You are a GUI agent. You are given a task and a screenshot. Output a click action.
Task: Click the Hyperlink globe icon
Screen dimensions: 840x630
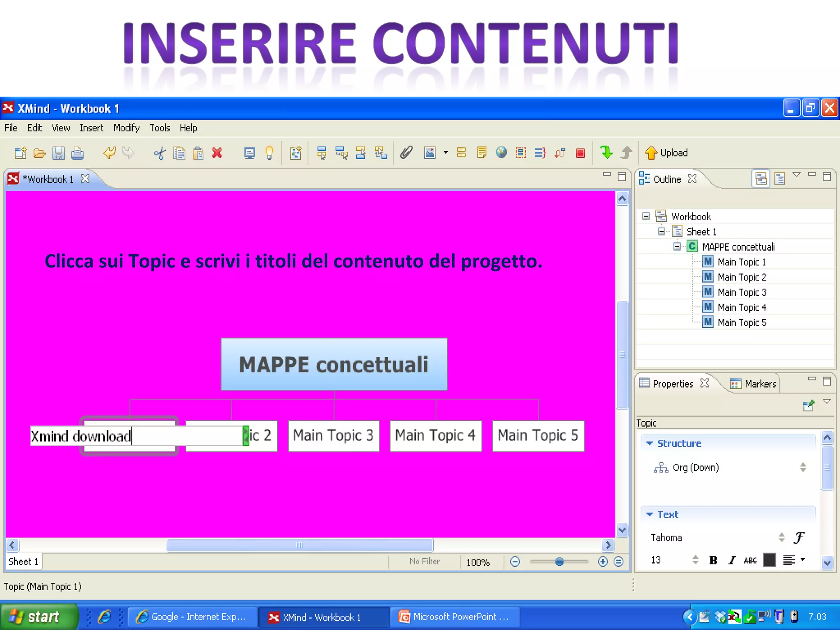[501, 153]
